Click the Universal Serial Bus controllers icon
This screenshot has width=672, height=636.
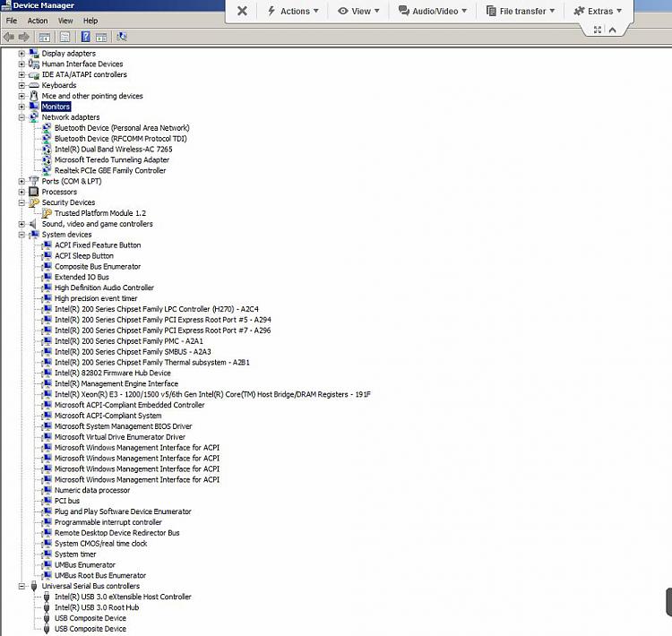(x=34, y=586)
